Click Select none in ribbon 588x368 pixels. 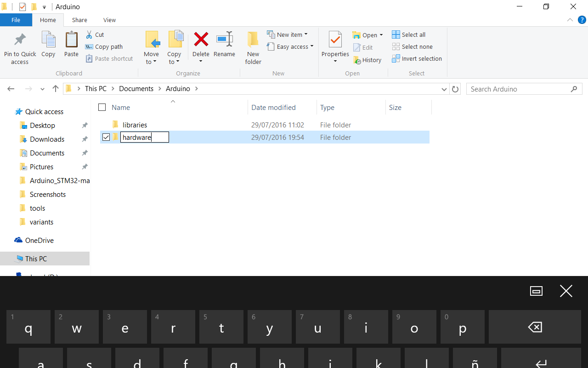pos(412,46)
